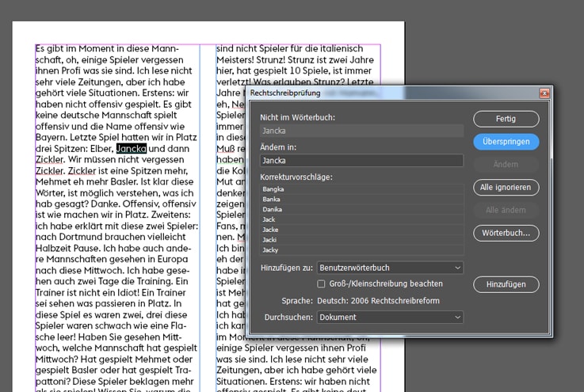Image resolution: width=584 pixels, height=392 pixels.
Task: Click the Ändern in text field
Action: pyautogui.click(x=361, y=161)
